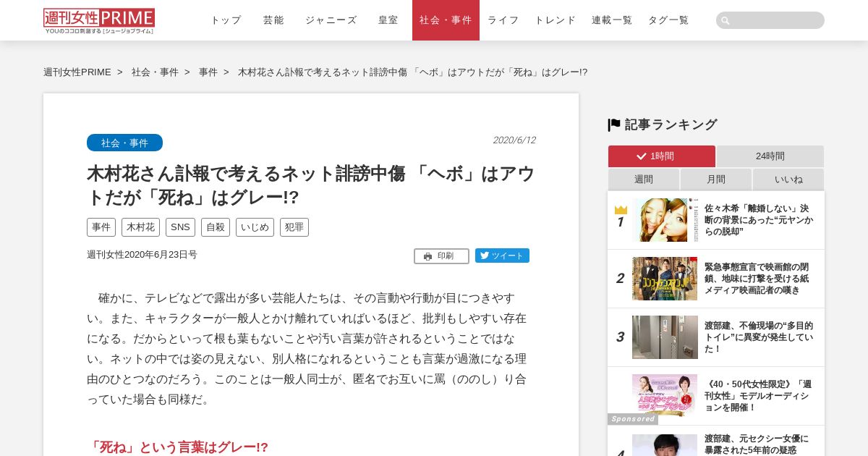Switch ranking to いいね tab

coord(788,180)
